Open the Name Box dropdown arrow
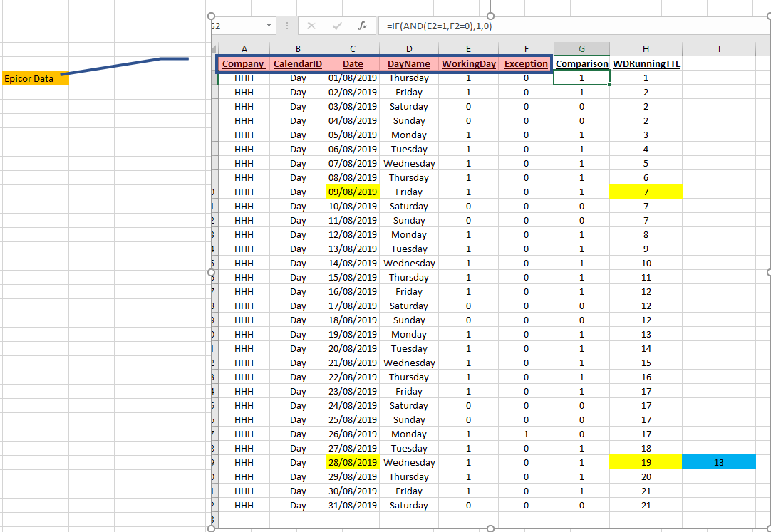Viewport: 771px width, 532px height. pos(269,26)
